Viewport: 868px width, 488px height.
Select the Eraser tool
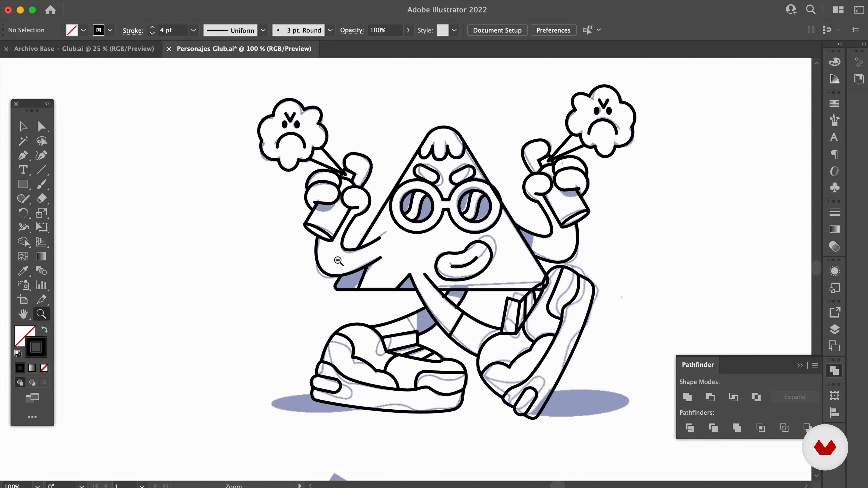point(41,198)
